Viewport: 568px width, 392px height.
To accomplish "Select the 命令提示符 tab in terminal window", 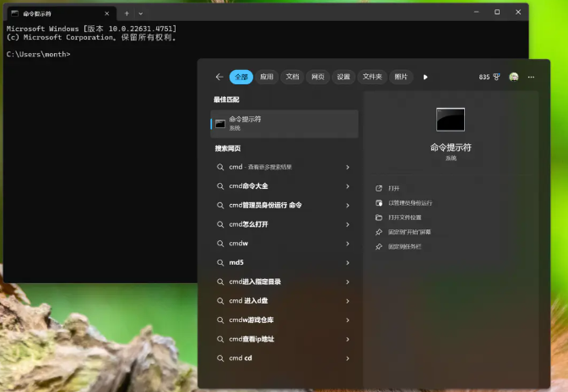I will tap(60, 13).
